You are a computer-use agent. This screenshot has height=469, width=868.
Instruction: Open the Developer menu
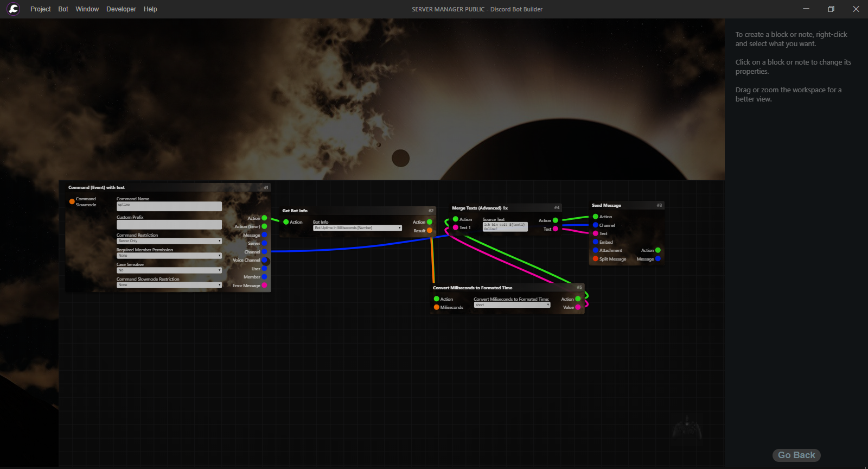pos(121,9)
